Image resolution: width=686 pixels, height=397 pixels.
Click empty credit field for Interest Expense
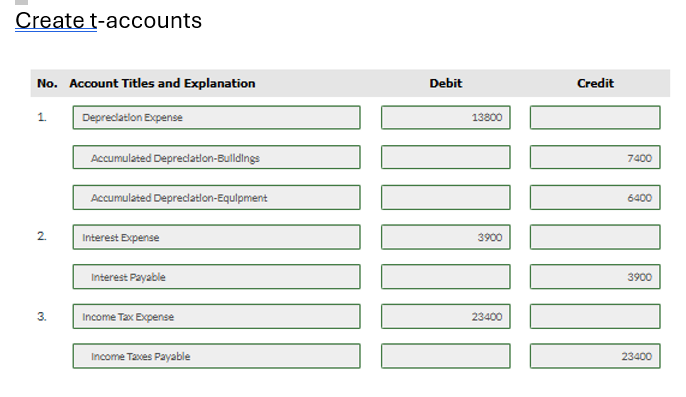click(x=595, y=237)
